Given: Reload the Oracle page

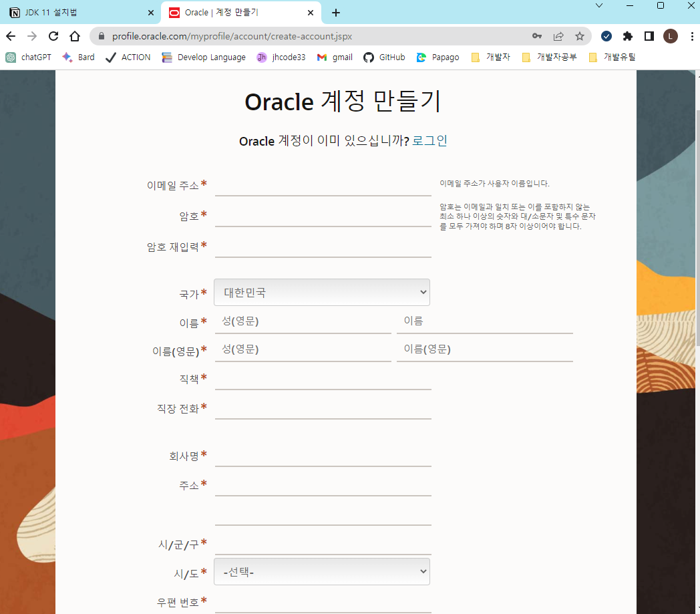Looking at the screenshot, I should click(x=53, y=36).
